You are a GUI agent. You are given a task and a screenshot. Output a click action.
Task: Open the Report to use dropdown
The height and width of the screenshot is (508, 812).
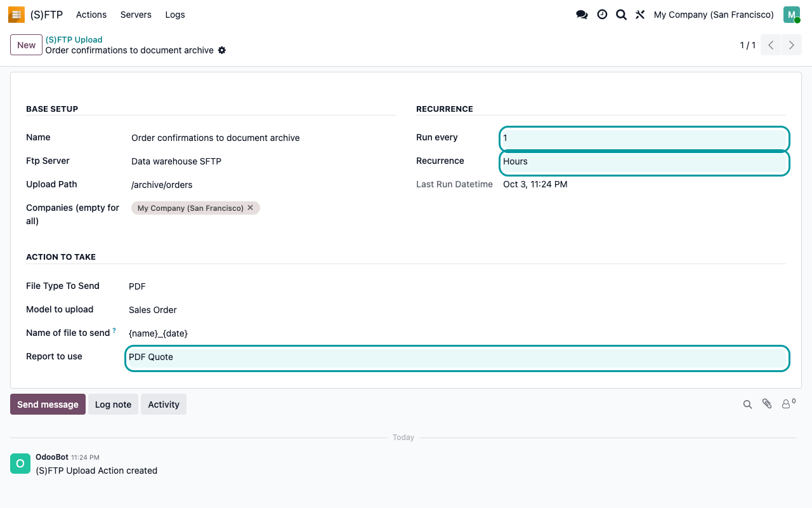pos(457,358)
